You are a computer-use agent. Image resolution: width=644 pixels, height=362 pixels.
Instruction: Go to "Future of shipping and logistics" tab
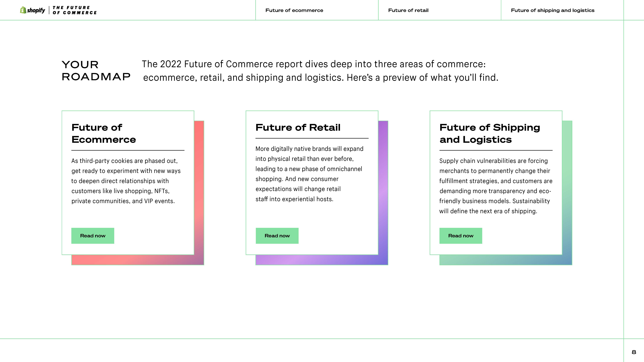point(552,10)
